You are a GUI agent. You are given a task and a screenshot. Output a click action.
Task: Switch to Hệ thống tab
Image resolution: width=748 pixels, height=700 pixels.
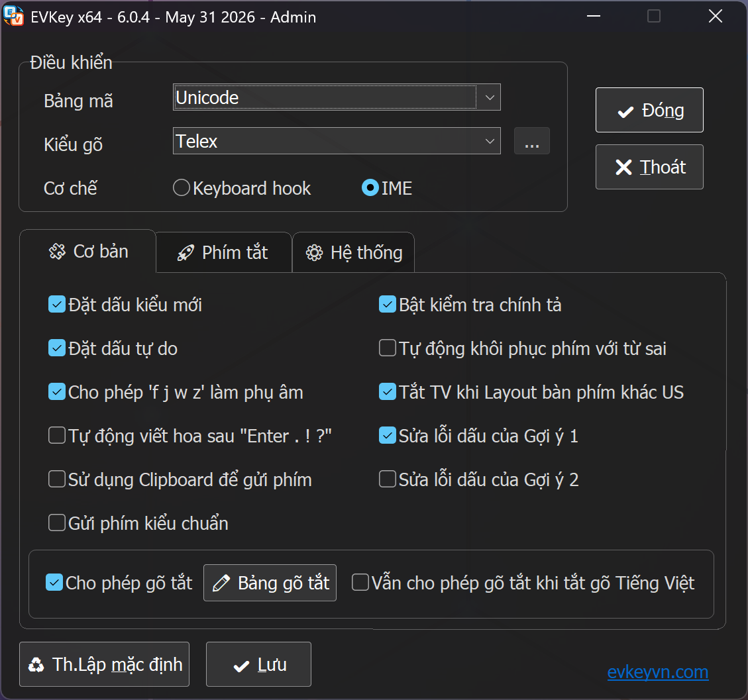point(354,252)
